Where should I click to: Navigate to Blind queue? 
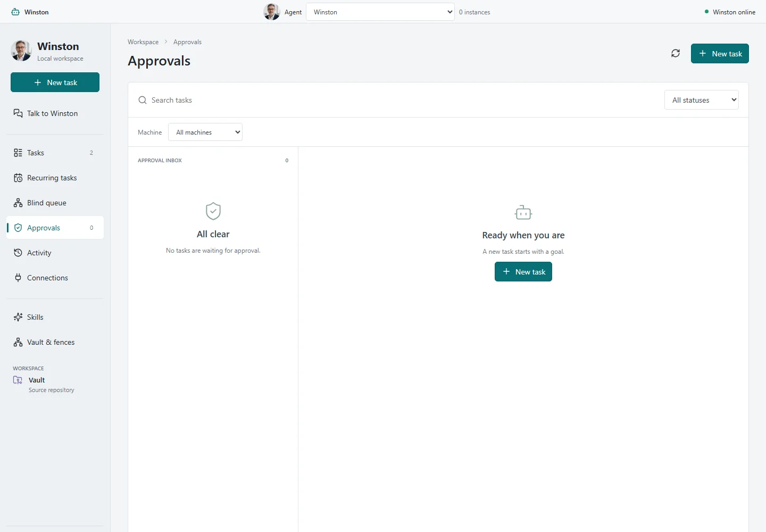point(55,203)
